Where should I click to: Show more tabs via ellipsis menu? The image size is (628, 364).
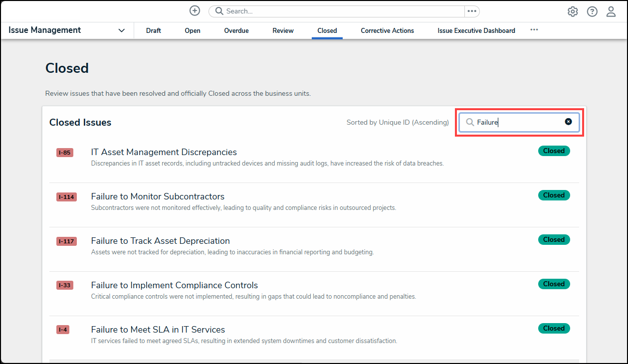pos(534,30)
